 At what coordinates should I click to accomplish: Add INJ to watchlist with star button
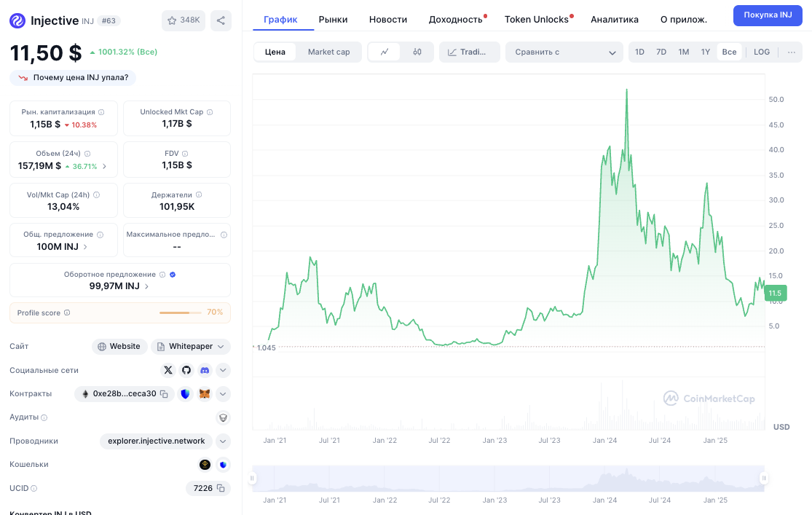pyautogui.click(x=184, y=20)
